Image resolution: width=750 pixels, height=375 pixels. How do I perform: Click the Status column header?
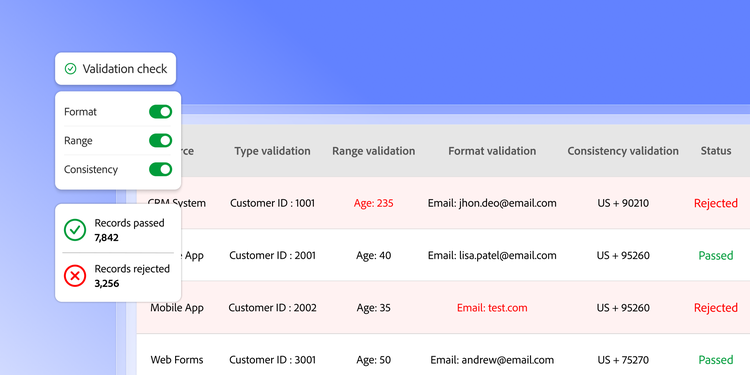(716, 151)
